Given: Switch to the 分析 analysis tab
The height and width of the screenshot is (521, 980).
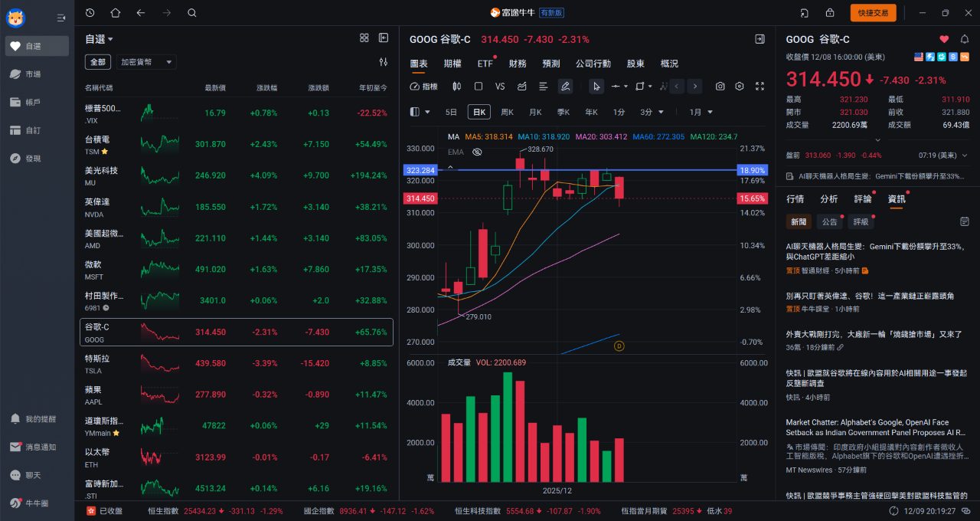Looking at the screenshot, I should pos(828,198).
